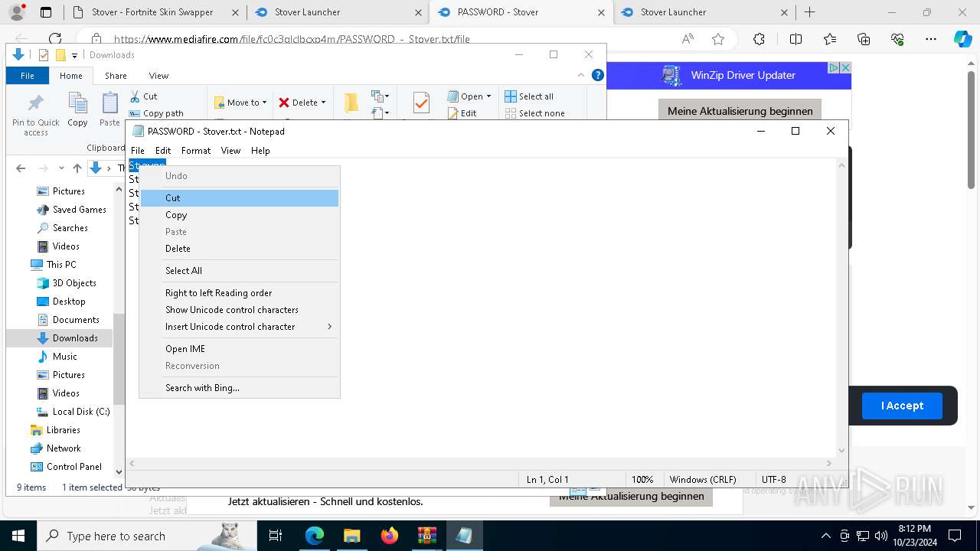Screen dimensions: 980x551
Task: Open WinRAR taskbar icon
Action: (x=426, y=536)
